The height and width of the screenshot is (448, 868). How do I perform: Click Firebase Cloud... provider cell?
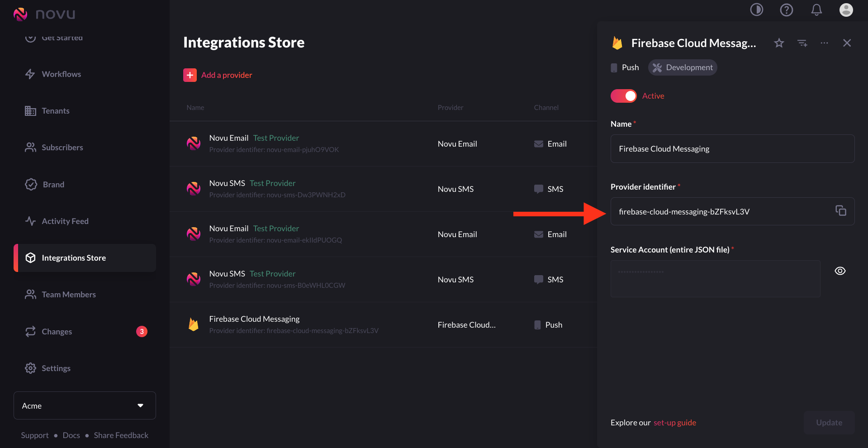tap(467, 325)
